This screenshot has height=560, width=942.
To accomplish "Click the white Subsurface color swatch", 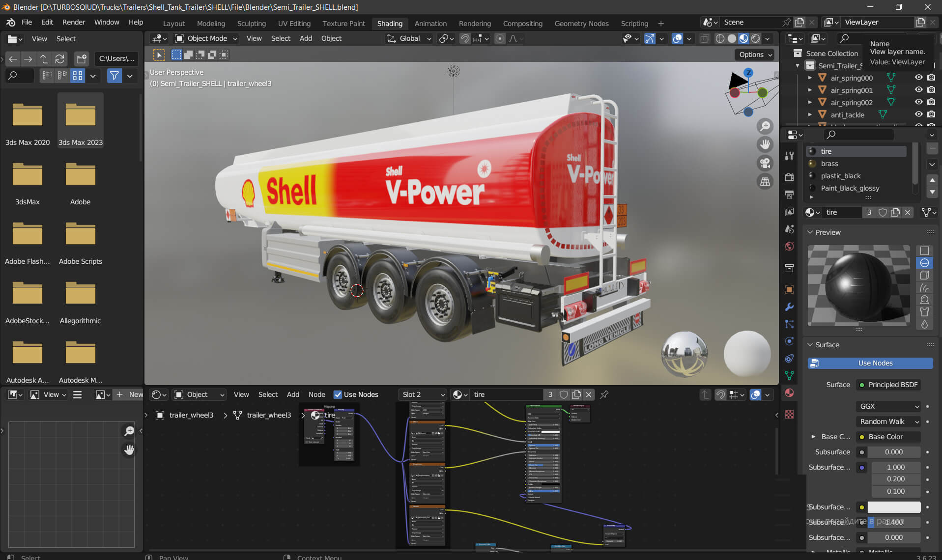I will coord(894,507).
